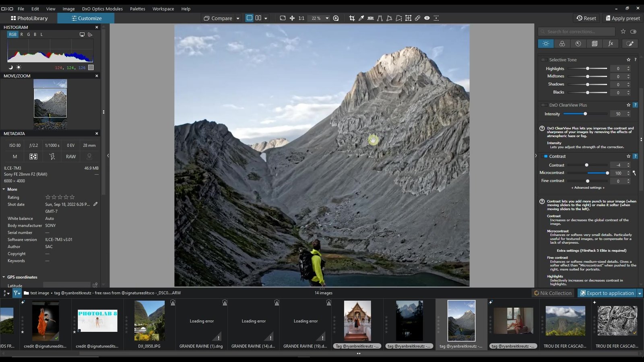Viewport: 644px width, 362px height.
Task: Favorite the Contrast tool with its star
Action: pos(628,156)
